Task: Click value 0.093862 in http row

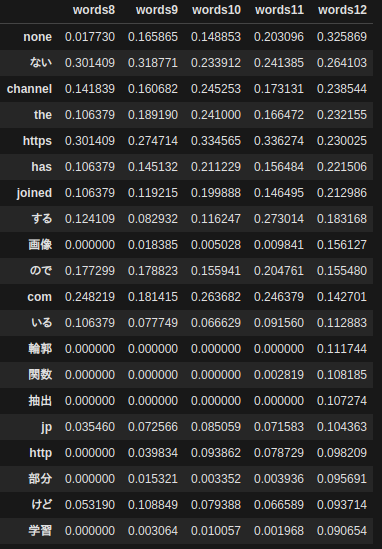Action: 216,453
